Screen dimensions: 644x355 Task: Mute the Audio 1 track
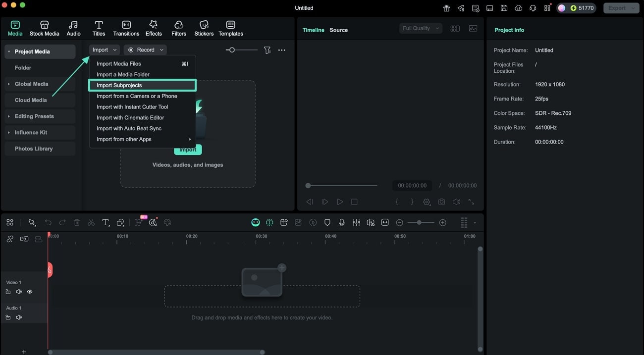(19, 317)
